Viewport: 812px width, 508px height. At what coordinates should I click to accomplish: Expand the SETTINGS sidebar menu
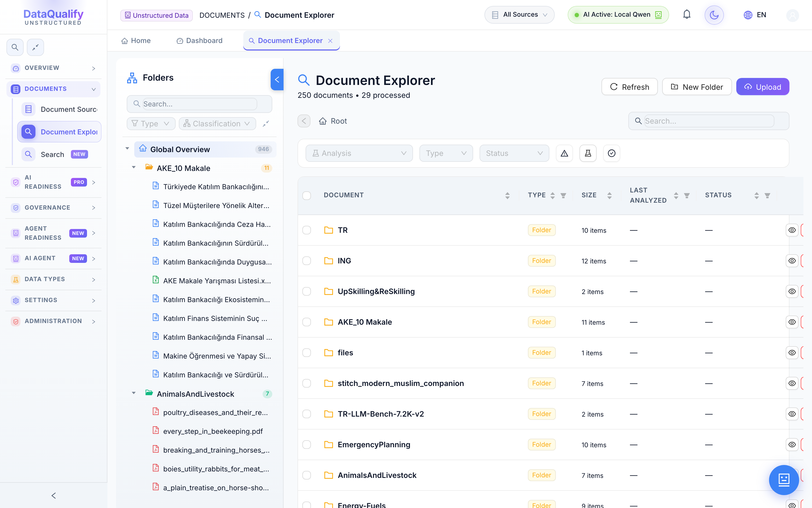pyautogui.click(x=54, y=300)
